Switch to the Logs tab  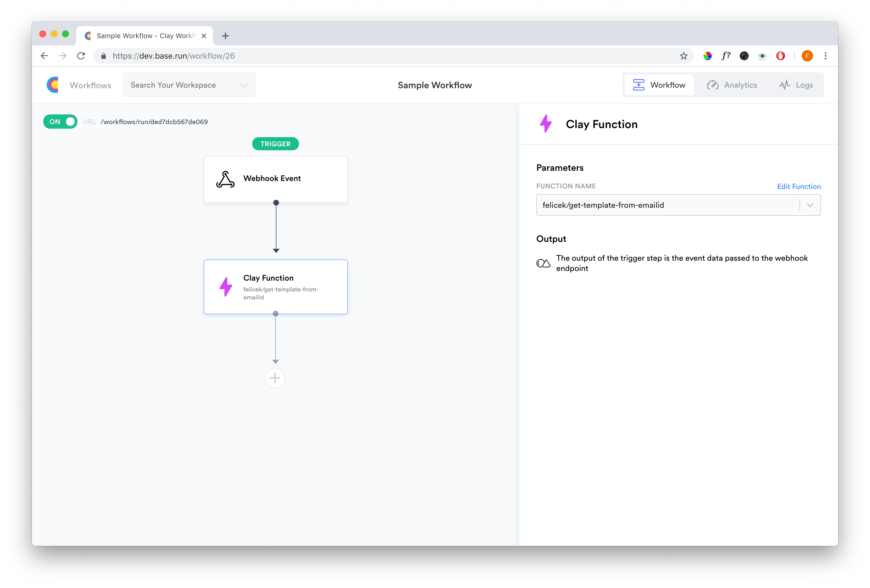795,85
